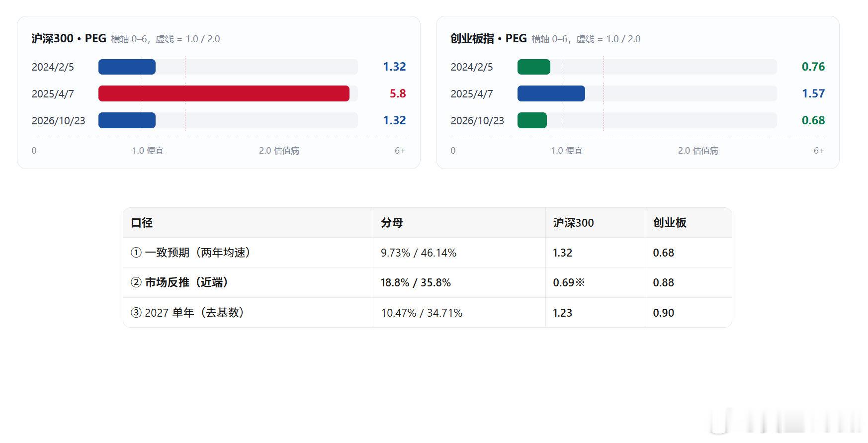Click the green 0.76 value label

[x=813, y=67]
